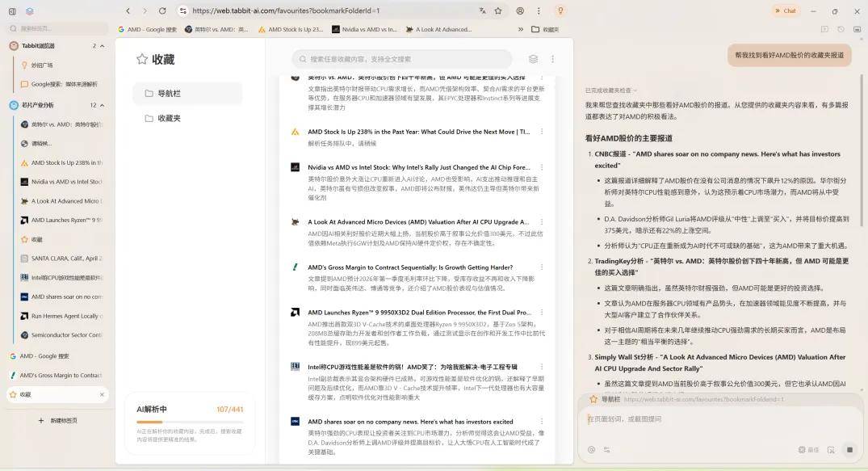Collapse the left sidebar panel icon
The height and width of the screenshot is (471, 868).
click(x=12, y=11)
